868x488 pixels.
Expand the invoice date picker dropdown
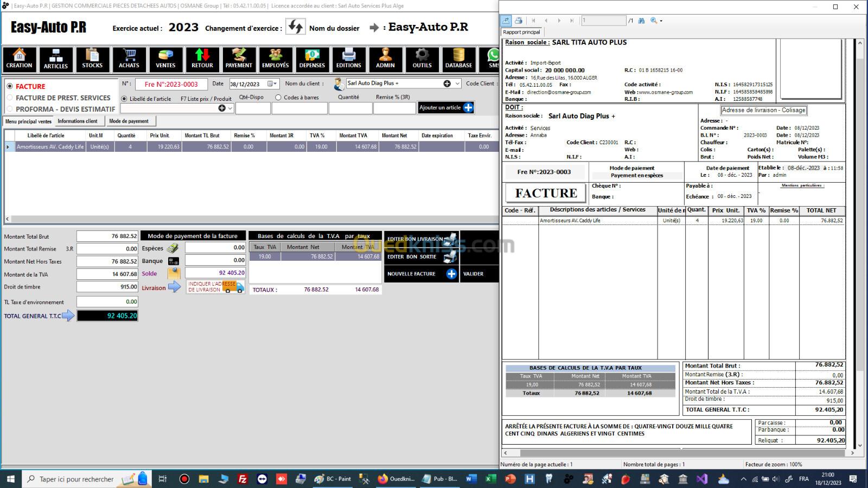276,84
